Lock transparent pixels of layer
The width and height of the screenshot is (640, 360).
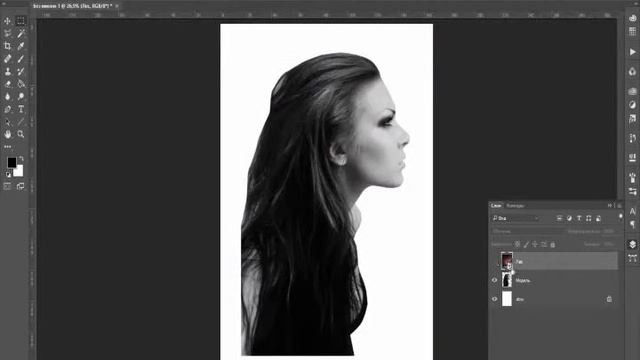click(x=517, y=244)
